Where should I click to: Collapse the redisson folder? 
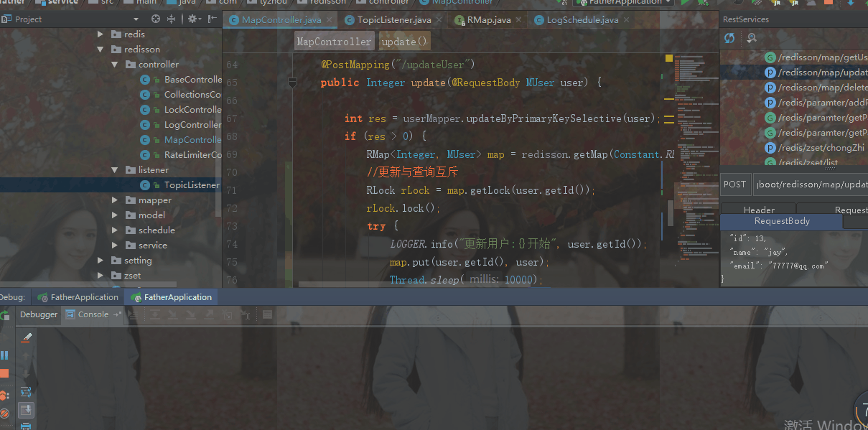[102, 50]
